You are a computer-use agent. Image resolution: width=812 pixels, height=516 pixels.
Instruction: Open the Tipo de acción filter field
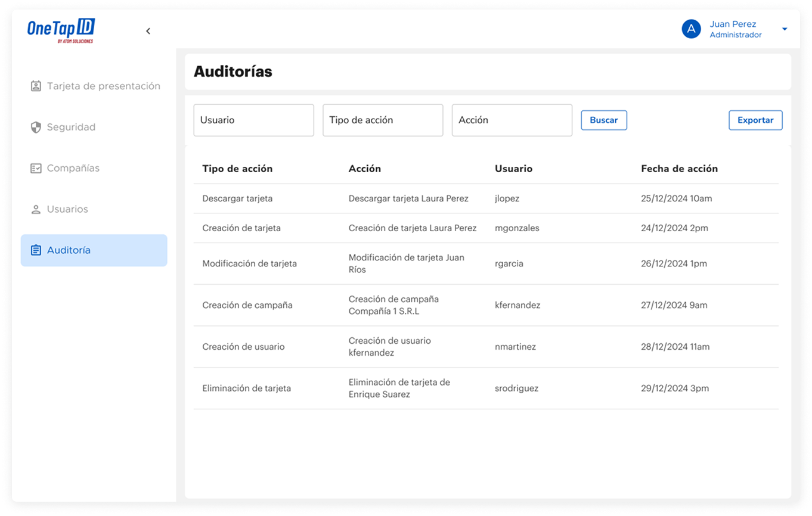coord(383,120)
